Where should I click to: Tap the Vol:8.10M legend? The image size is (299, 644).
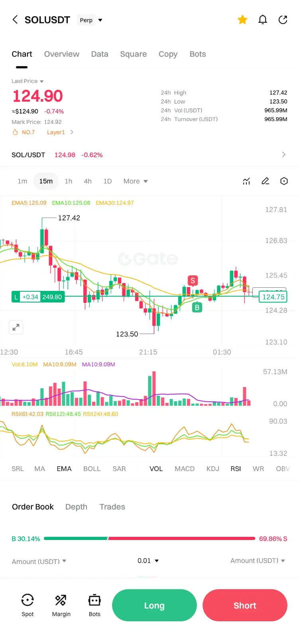click(25, 365)
